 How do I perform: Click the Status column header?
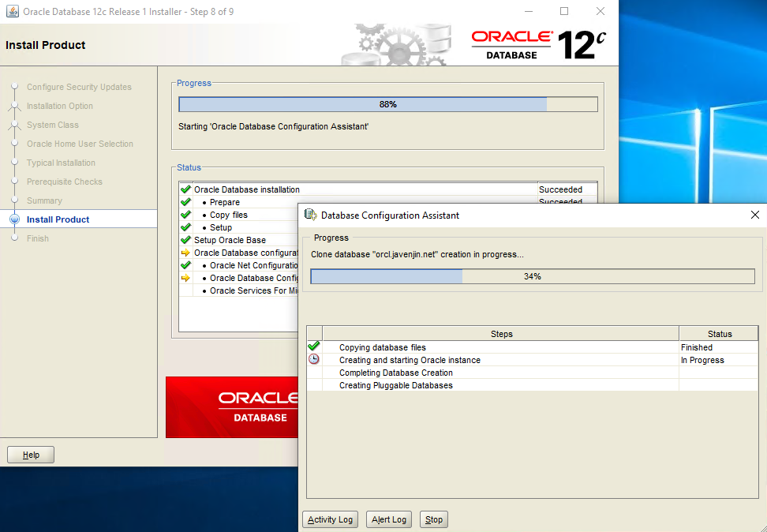(719, 334)
